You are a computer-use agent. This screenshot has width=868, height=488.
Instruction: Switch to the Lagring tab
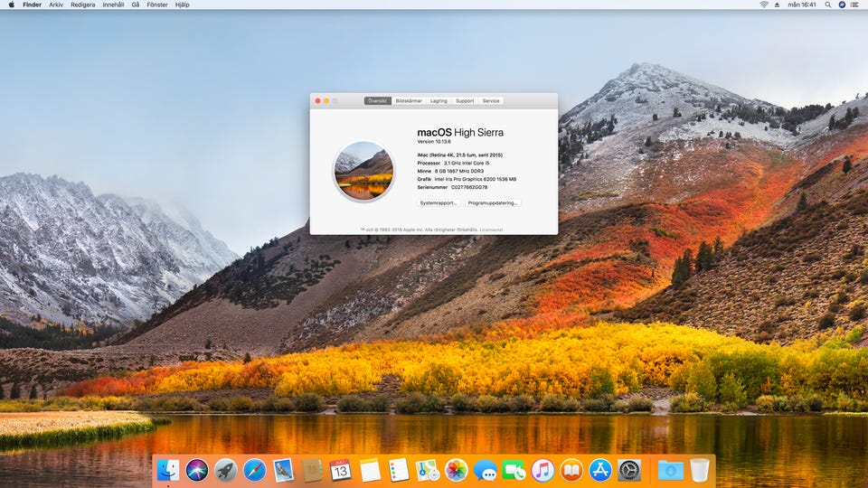tap(439, 100)
